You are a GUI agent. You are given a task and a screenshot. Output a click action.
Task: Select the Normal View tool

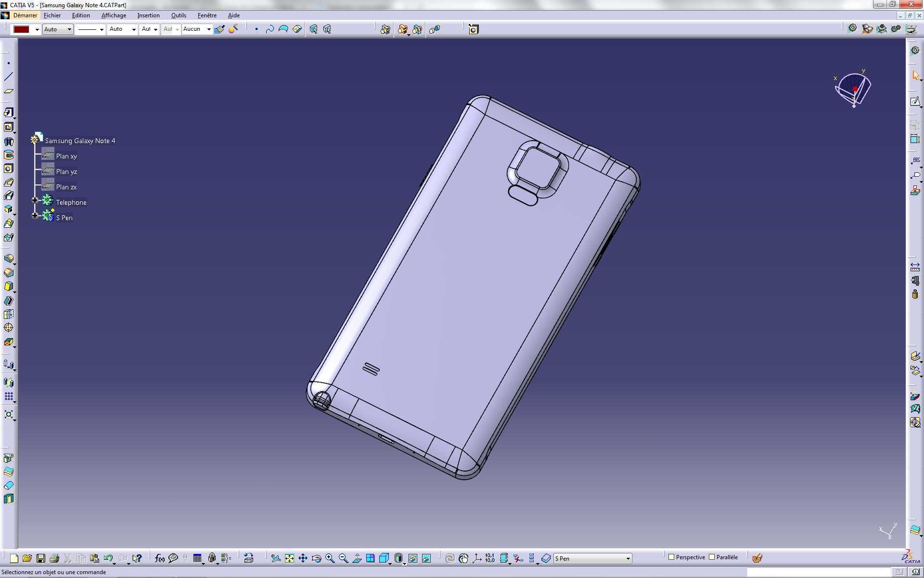[357, 558]
